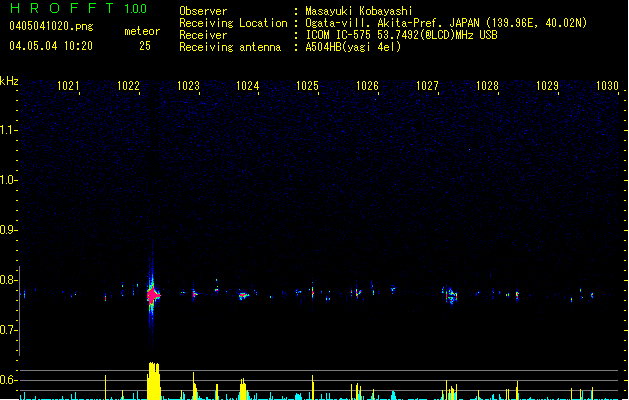Click the 1.0 kHz frequency tick label
629x400 pixels.
(7, 180)
